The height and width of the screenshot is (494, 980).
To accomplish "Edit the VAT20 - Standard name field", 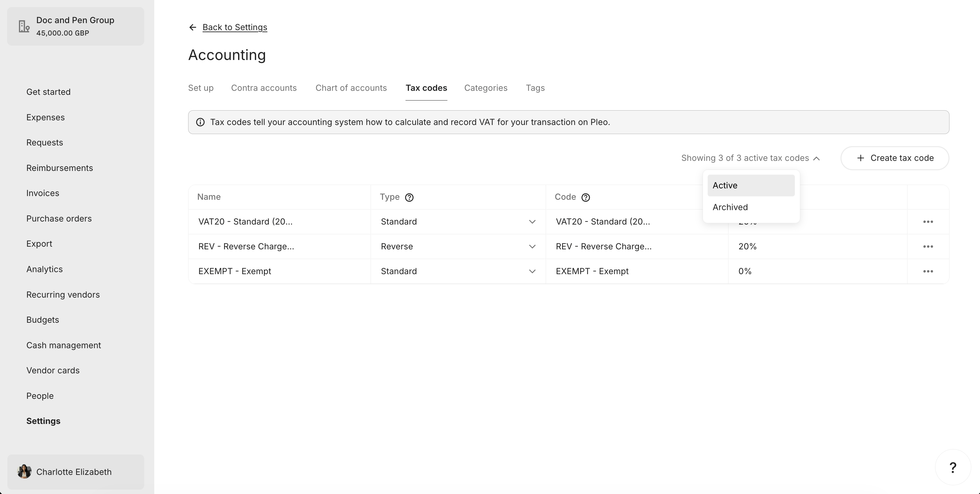I will click(x=280, y=222).
